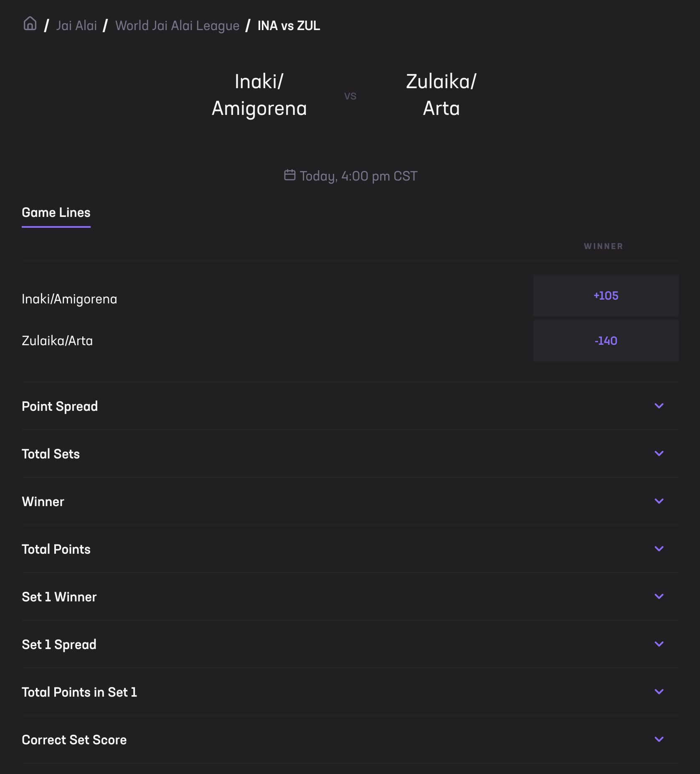Expand the Point Spread market
The height and width of the screenshot is (774, 700).
659,405
